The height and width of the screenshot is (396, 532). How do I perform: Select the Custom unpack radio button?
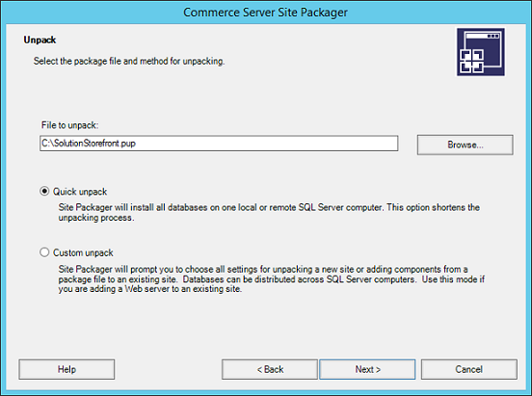[44, 252]
